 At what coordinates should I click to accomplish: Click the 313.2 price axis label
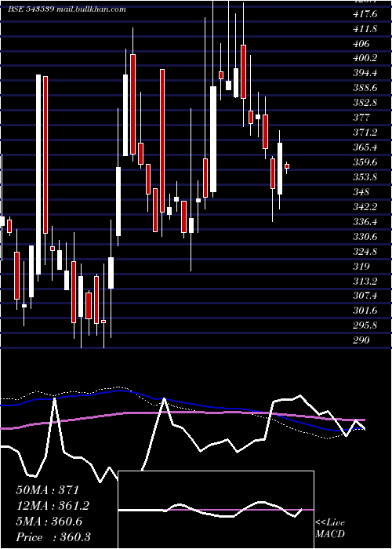pos(365,281)
